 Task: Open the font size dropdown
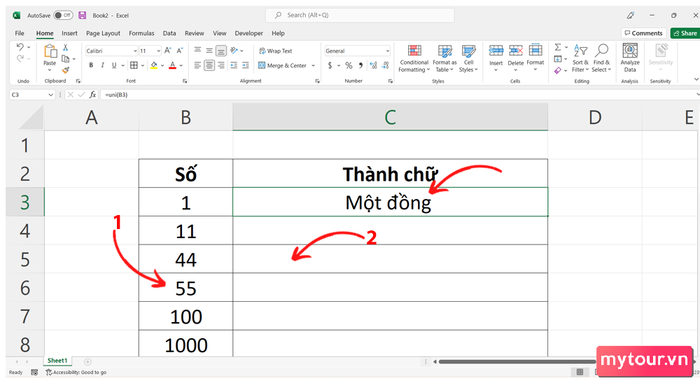[158, 51]
